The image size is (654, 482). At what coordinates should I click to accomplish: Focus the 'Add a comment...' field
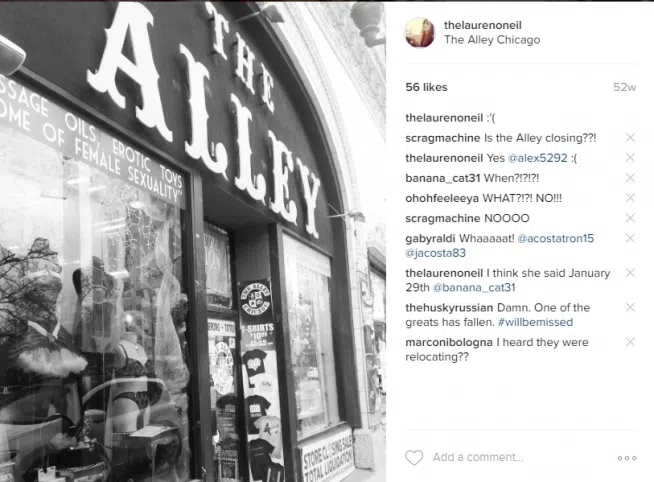[478, 457]
